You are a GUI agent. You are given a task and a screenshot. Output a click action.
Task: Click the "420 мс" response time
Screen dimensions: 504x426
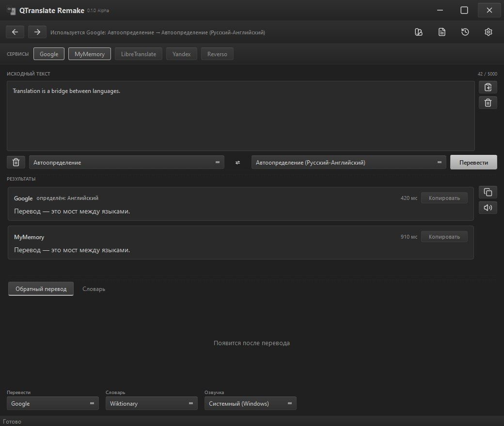tap(409, 198)
